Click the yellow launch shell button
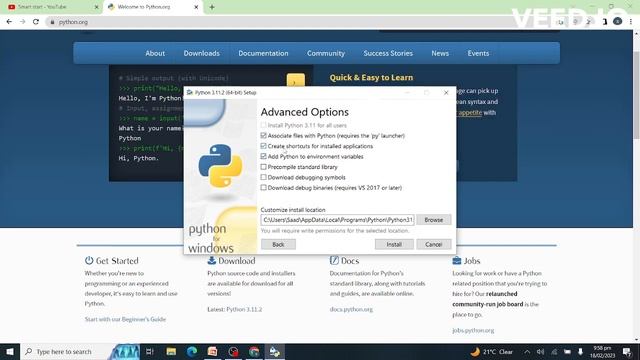Screen dimensions: 640x360 (296, 81)
